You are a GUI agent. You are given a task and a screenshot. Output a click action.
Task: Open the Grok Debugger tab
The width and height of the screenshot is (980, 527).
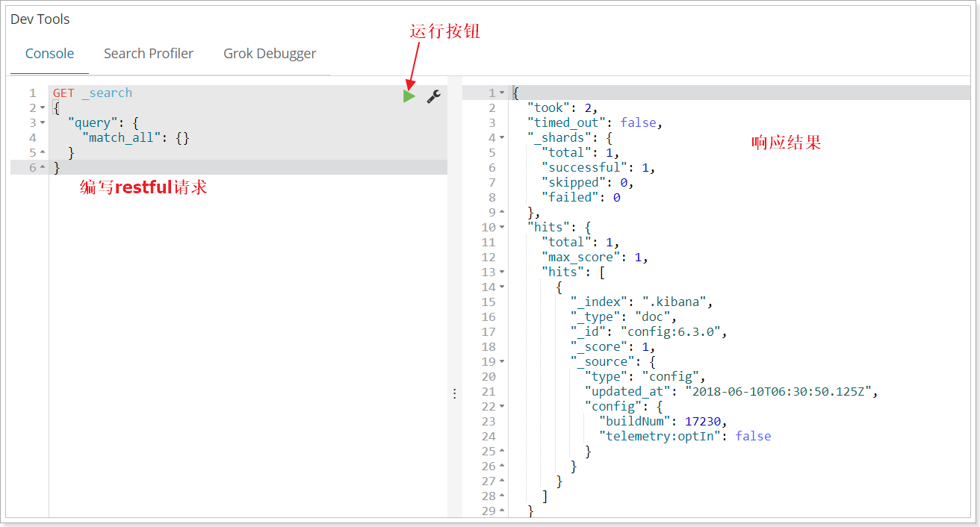coord(270,54)
